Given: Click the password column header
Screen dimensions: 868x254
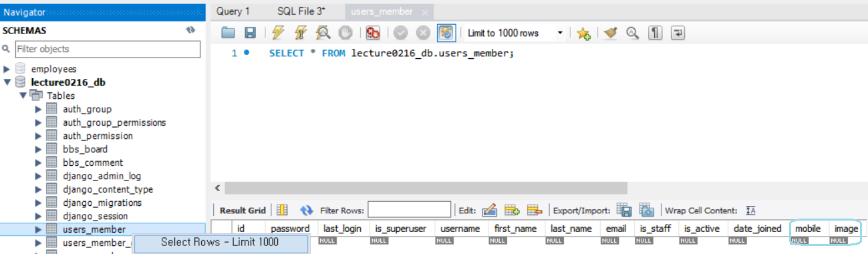Looking at the screenshot, I should click(291, 229).
